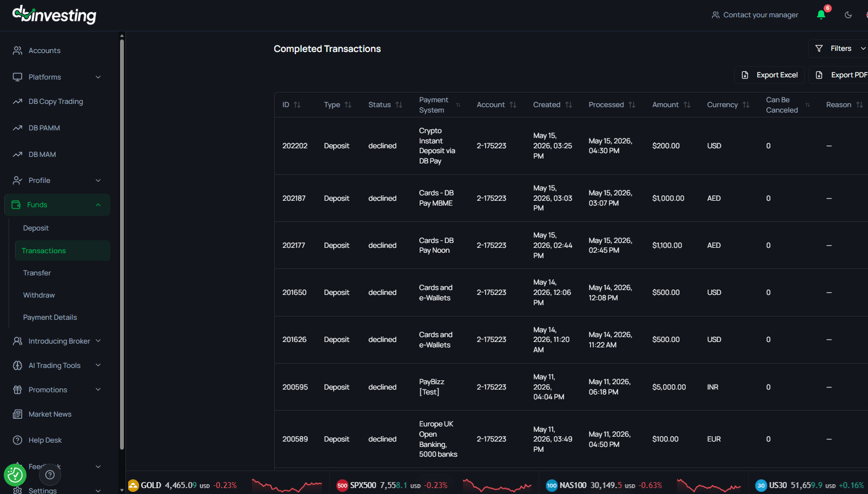Click the Profile user icon
Viewport: 868px width, 494px height.
click(x=18, y=180)
